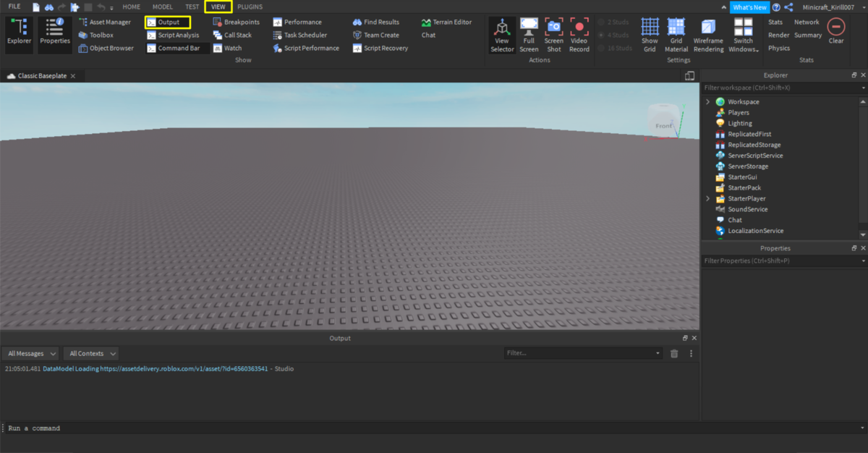Show Physics stats

[779, 48]
